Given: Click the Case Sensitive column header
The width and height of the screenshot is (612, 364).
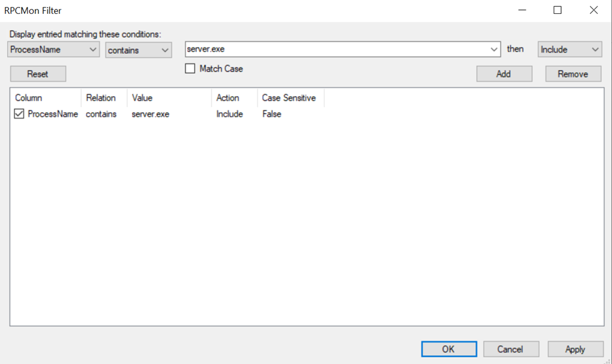Looking at the screenshot, I should 290,98.
